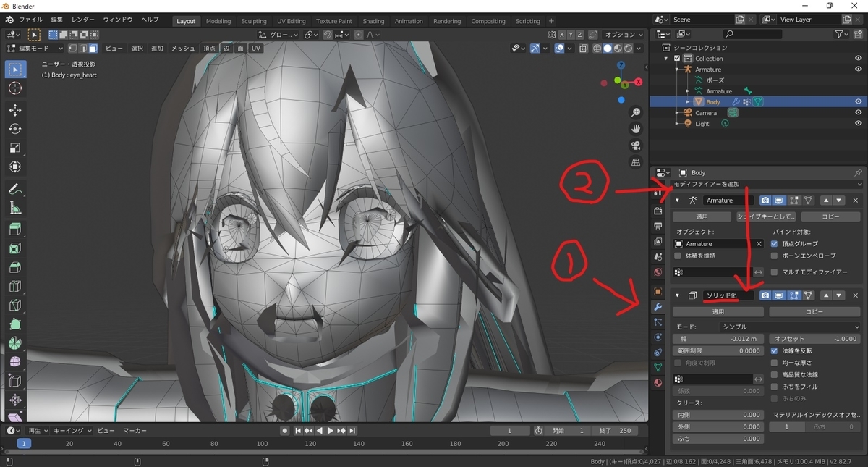The image size is (868, 467).
Task: Select the Measure tool
Action: pyautogui.click(x=15, y=208)
